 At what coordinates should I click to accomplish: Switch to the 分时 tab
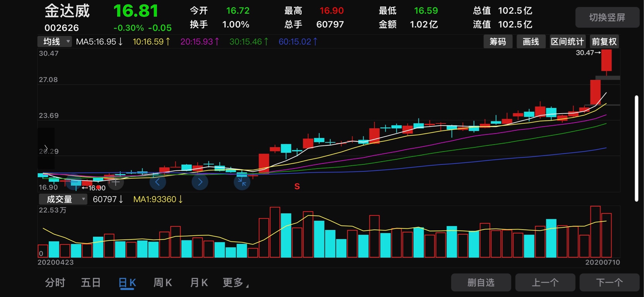pyautogui.click(x=55, y=283)
